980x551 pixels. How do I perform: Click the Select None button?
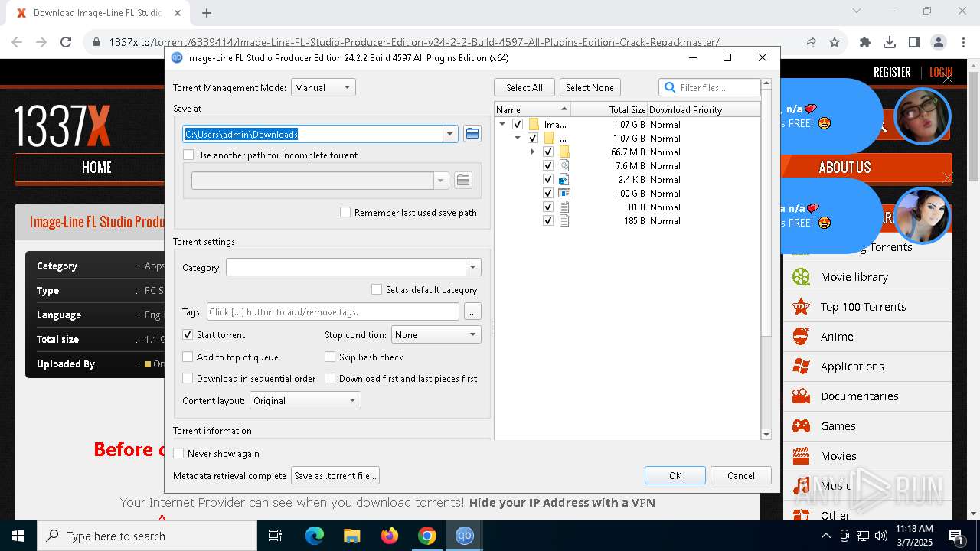(590, 88)
